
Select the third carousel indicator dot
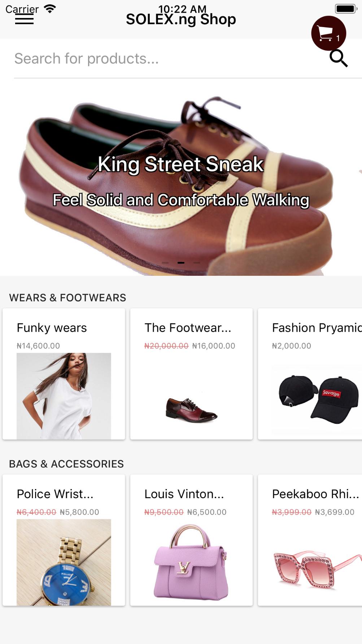[197, 263]
